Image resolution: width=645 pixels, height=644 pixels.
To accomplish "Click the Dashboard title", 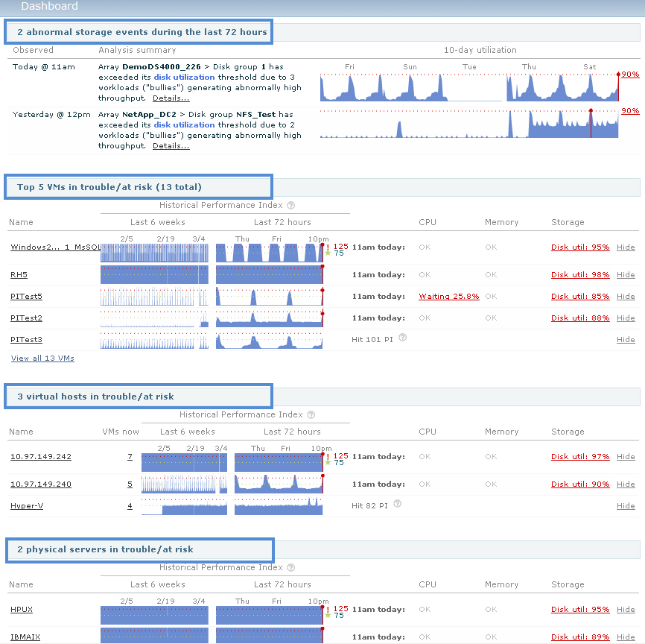I will pyautogui.click(x=49, y=6).
